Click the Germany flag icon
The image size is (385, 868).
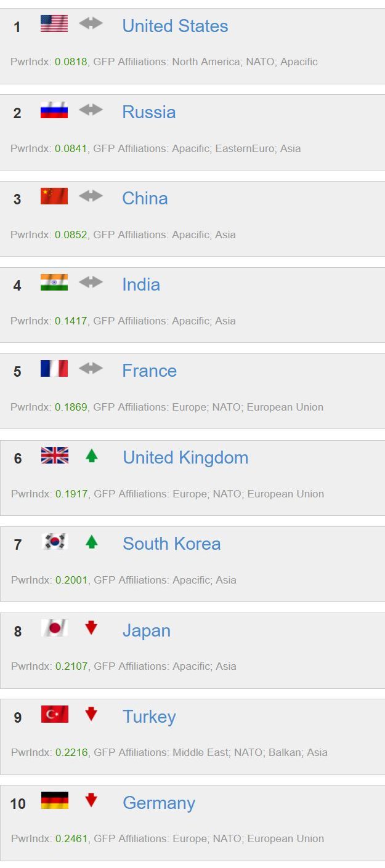54,800
